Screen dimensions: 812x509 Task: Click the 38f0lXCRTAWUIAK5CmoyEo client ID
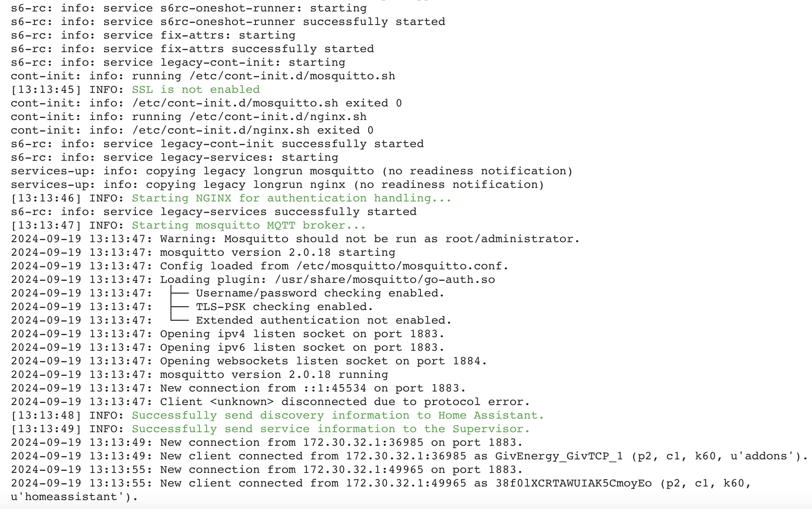[573, 483]
